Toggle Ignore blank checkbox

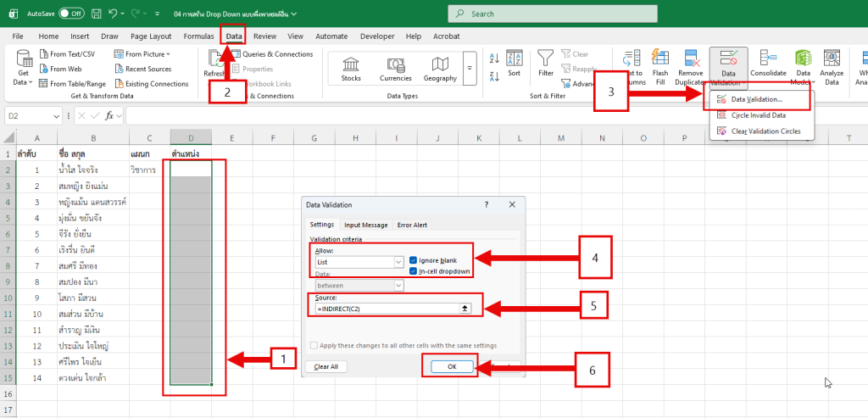[x=414, y=260]
